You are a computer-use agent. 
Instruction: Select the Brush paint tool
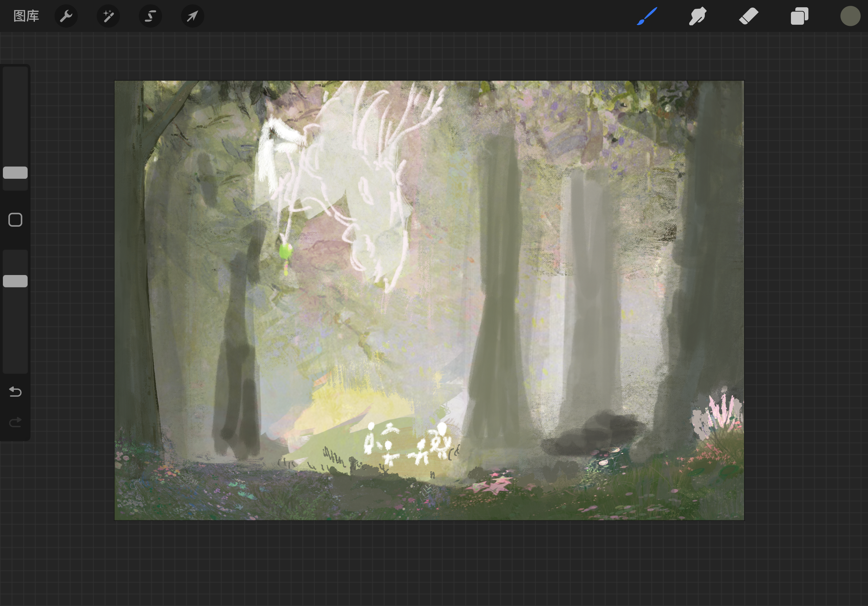647,16
